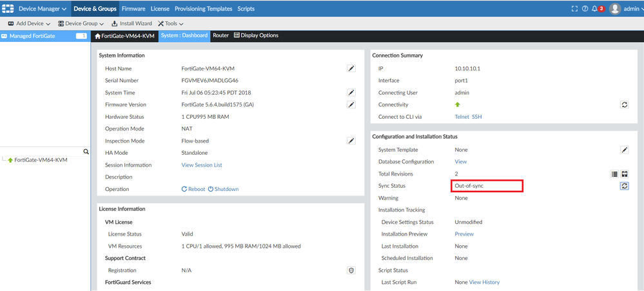Open the admin user menu
This screenshot has width=644, height=291.
(625, 9)
